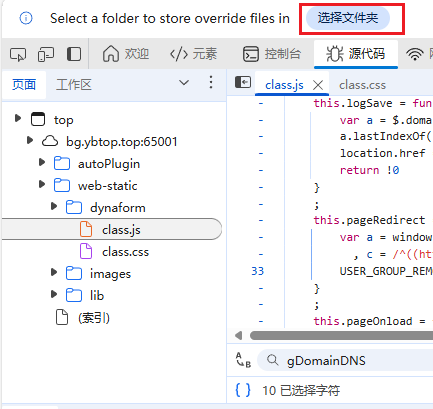Switch to the 元素 elements tab
The image size is (433, 409).
(193, 54)
